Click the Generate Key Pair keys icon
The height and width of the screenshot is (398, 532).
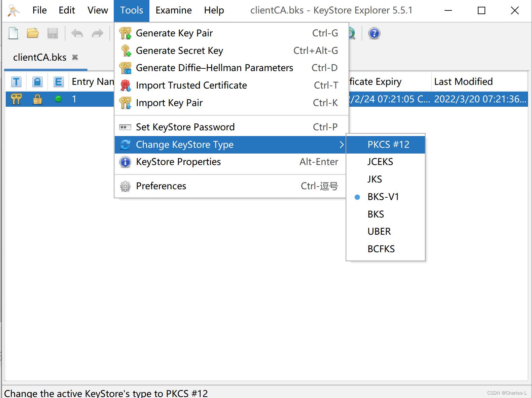pyautogui.click(x=126, y=33)
